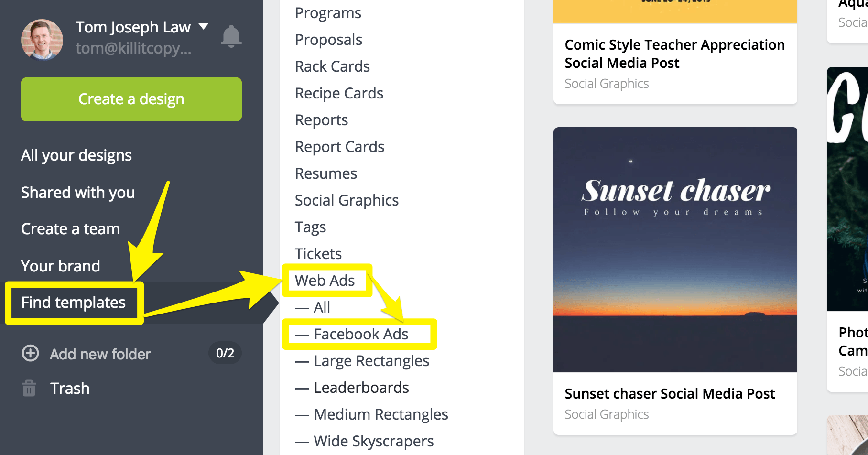Collapse the Web Ads category
868x455 pixels.
coord(325,281)
